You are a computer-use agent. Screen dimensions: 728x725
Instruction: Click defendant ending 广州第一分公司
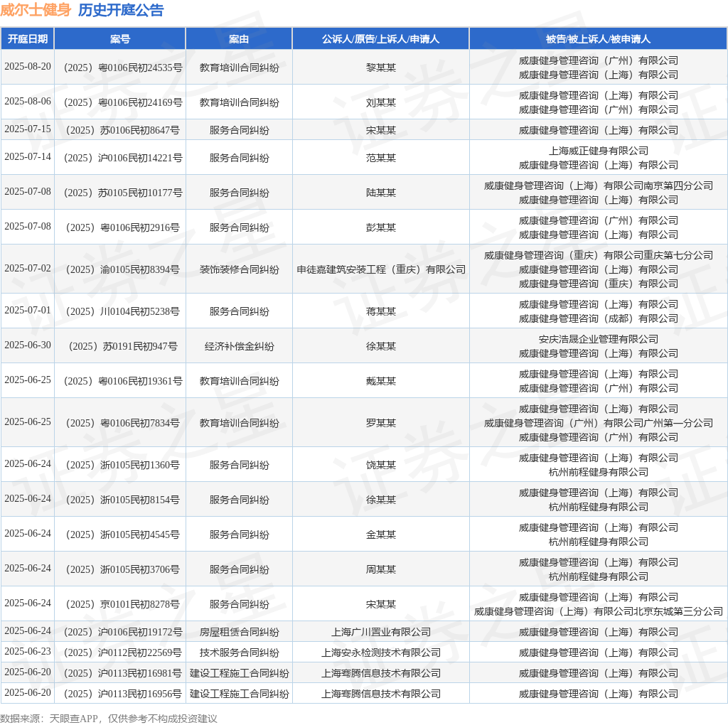(x=599, y=424)
